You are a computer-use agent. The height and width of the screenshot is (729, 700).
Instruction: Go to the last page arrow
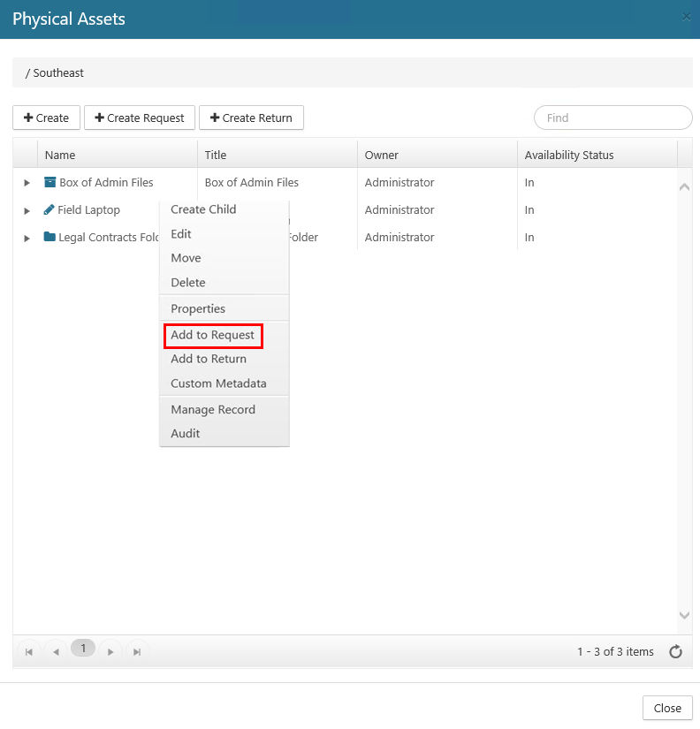(137, 651)
